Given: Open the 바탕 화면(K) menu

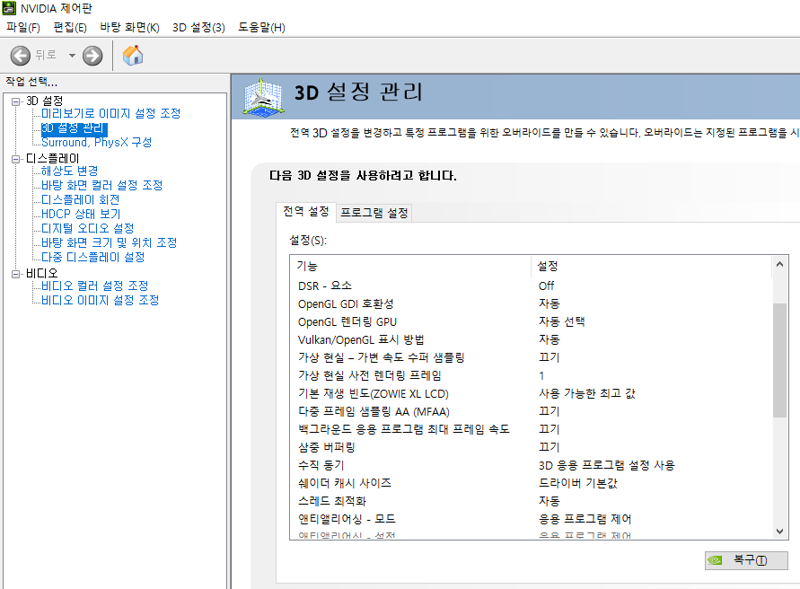Looking at the screenshot, I should tap(130, 28).
